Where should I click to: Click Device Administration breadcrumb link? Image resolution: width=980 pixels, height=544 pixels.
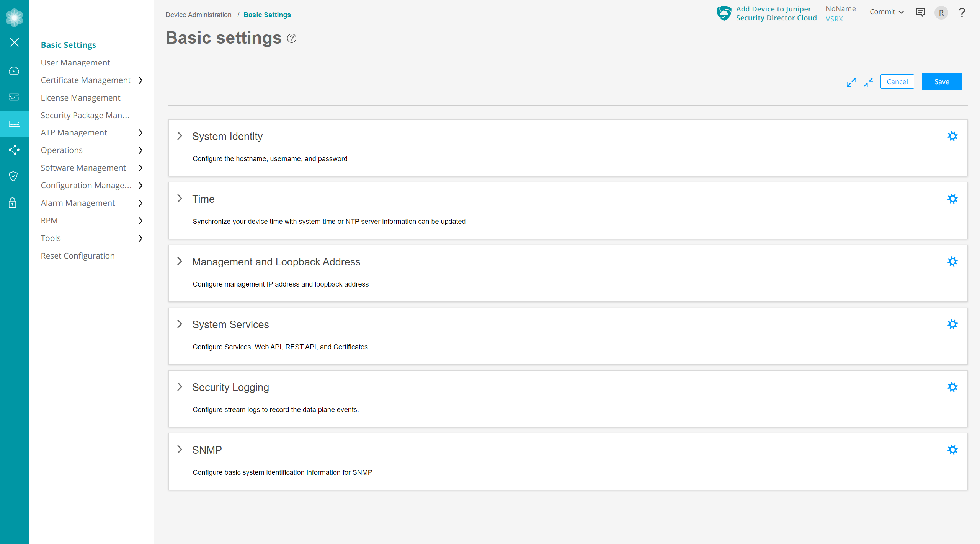point(198,15)
